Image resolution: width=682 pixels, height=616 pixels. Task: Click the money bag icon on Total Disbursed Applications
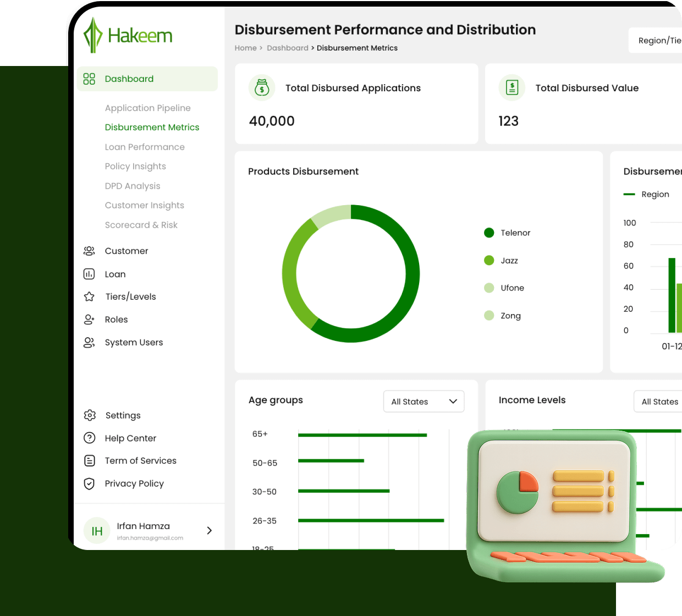coord(261,87)
